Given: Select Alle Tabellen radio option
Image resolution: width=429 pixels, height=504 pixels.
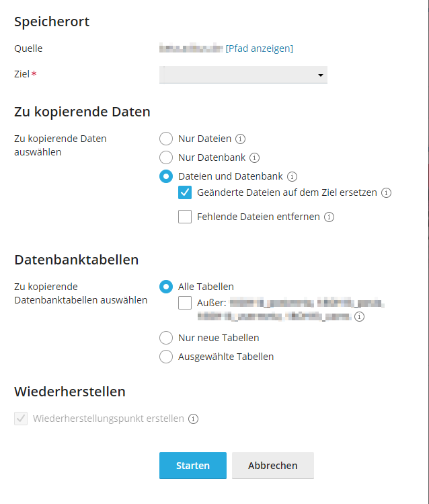Looking at the screenshot, I should point(166,287).
